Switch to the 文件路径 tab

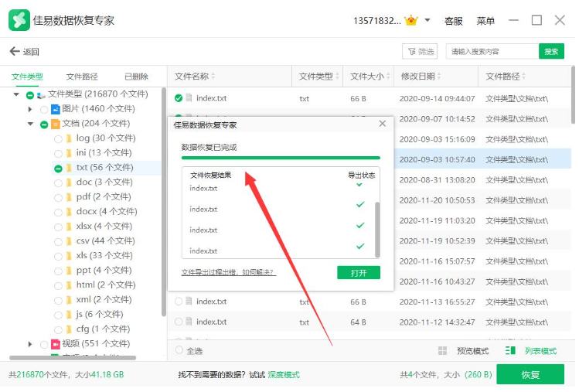click(82, 77)
